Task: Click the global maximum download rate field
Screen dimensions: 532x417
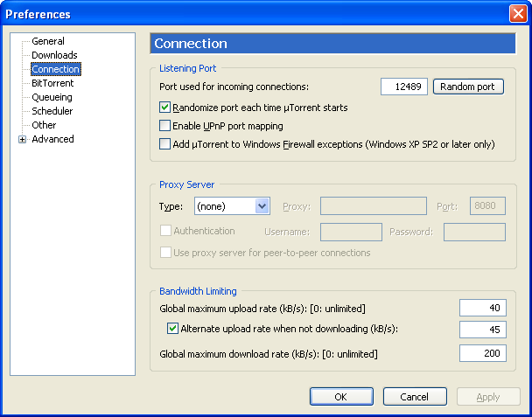Action: (x=482, y=352)
